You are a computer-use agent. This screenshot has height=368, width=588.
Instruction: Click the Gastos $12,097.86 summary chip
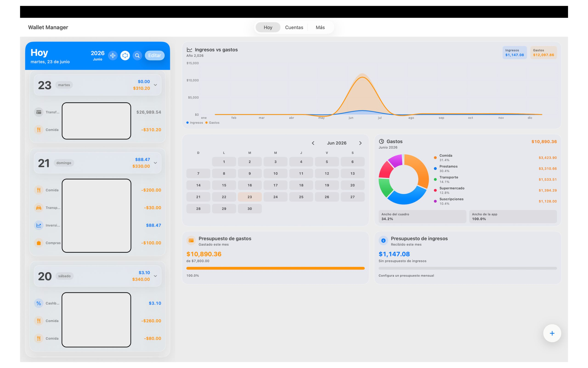click(x=543, y=53)
